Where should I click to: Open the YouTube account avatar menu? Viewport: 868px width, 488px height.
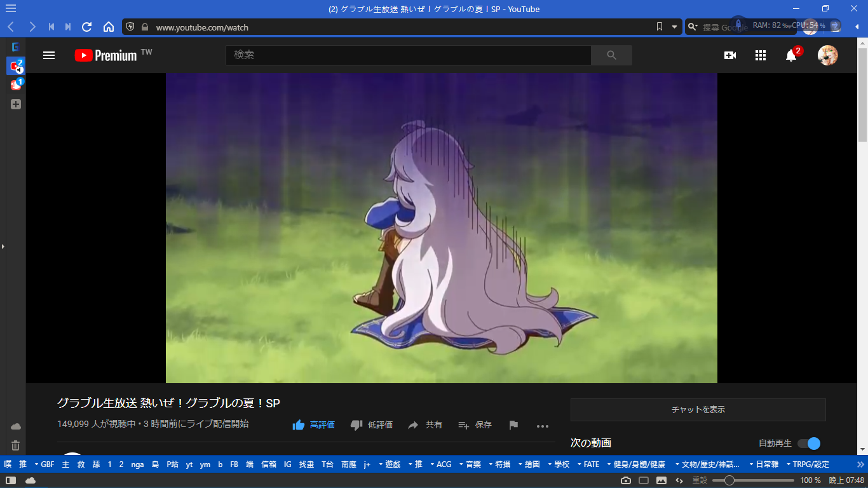pyautogui.click(x=827, y=55)
